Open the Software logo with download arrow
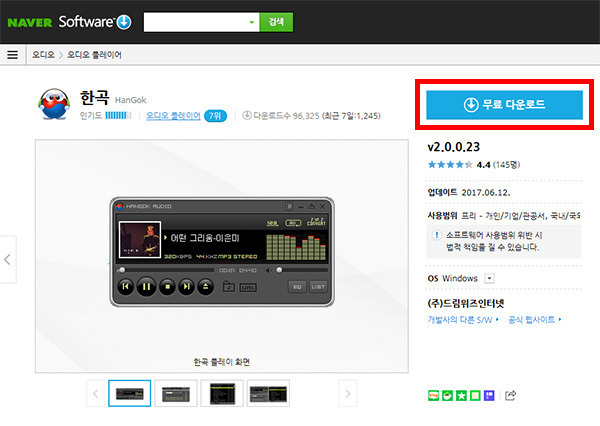The height and width of the screenshot is (426, 600). coord(95,22)
